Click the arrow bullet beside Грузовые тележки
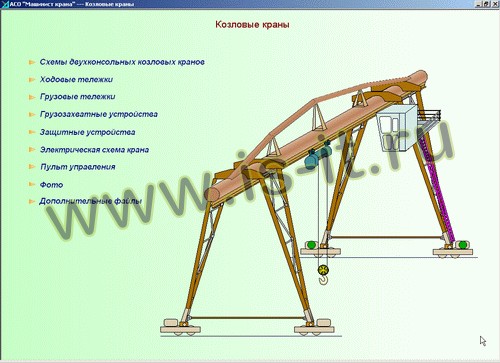This screenshot has width=500, height=363. (32, 97)
